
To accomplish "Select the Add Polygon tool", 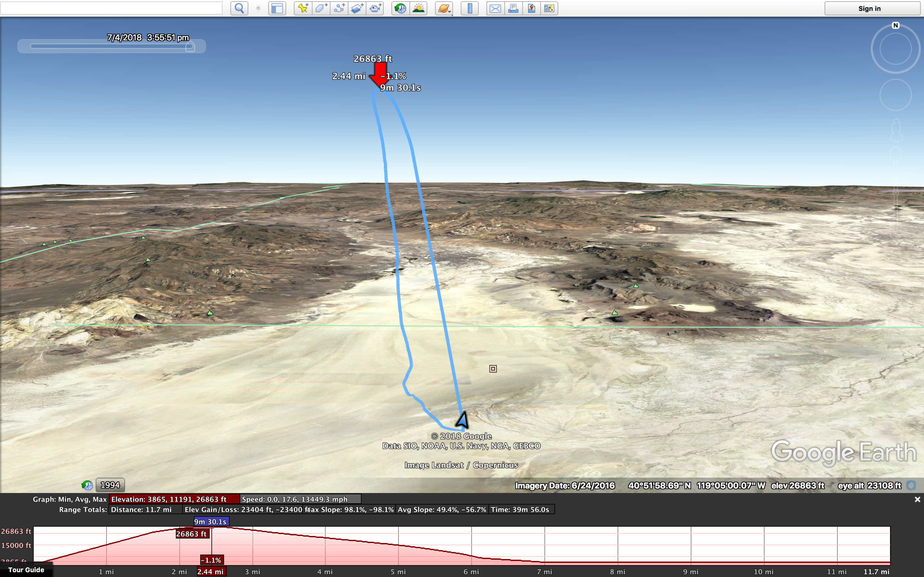I will click(x=321, y=8).
